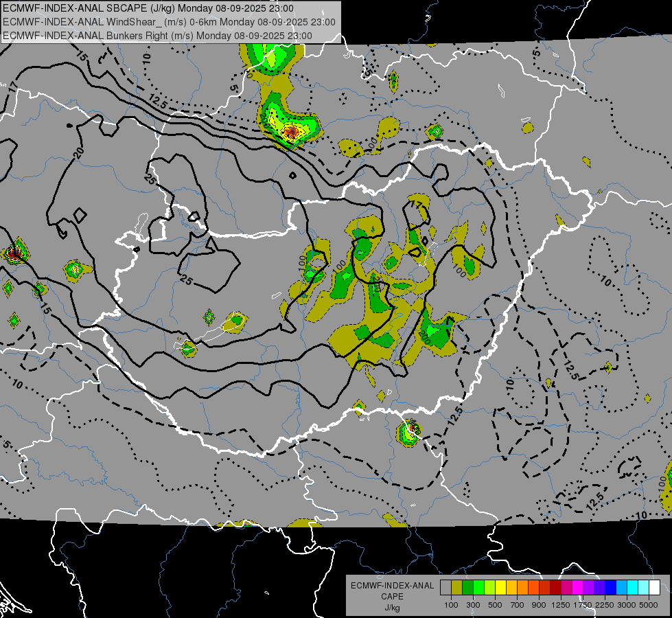Select the olive swatch in the CAPE legend

point(457,587)
